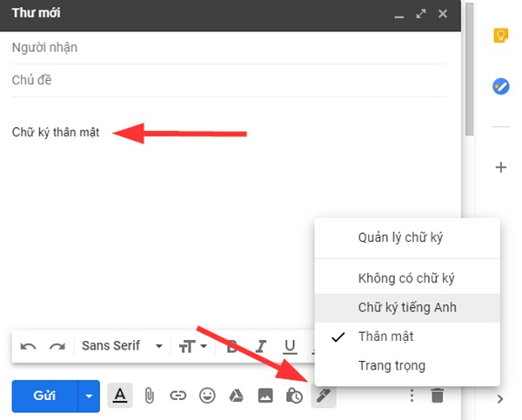
Task: Click the pen signature icon
Action: [x=323, y=396]
